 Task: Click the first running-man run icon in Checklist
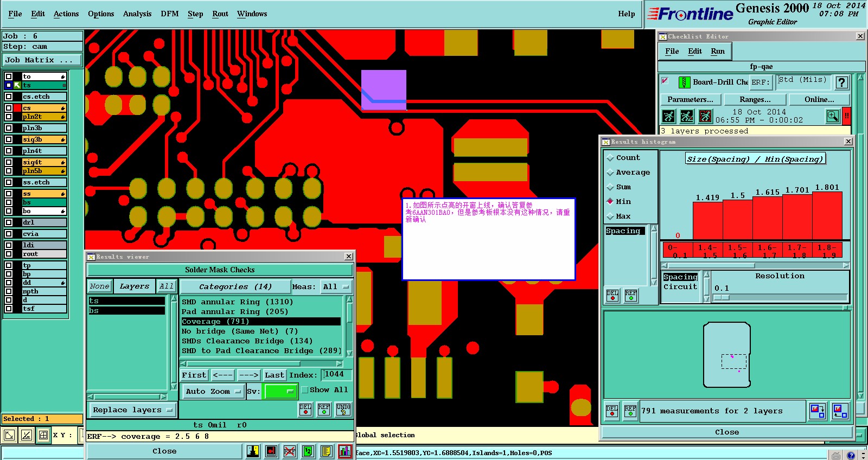pyautogui.click(x=668, y=116)
